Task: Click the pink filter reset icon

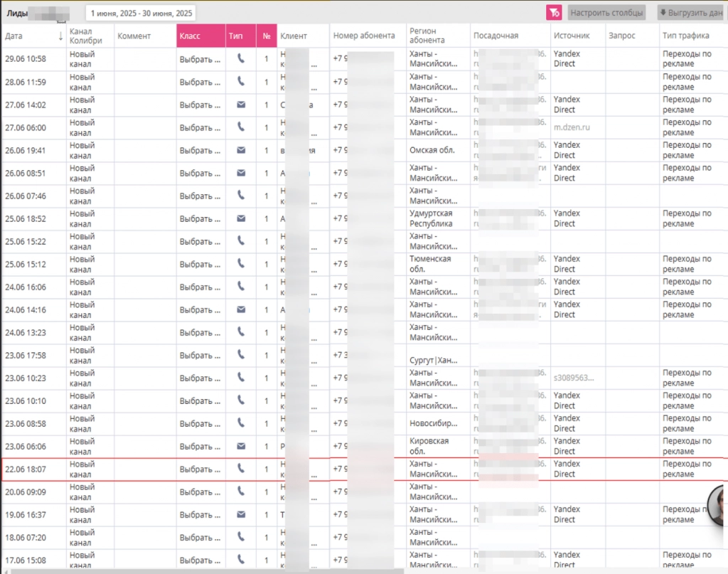Action: click(x=554, y=13)
